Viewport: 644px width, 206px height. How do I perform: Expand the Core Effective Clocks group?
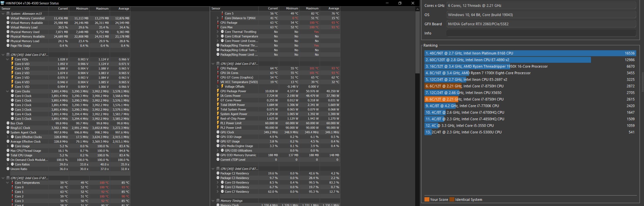[7, 137]
